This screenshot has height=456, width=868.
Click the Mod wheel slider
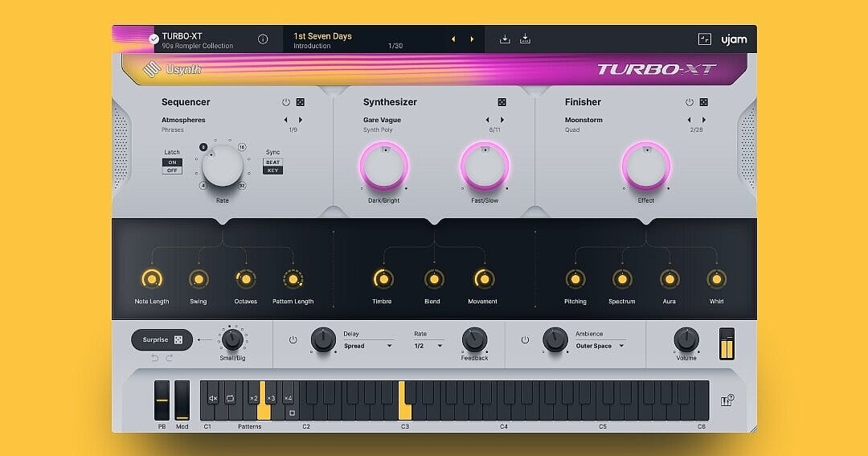pyautogui.click(x=182, y=401)
